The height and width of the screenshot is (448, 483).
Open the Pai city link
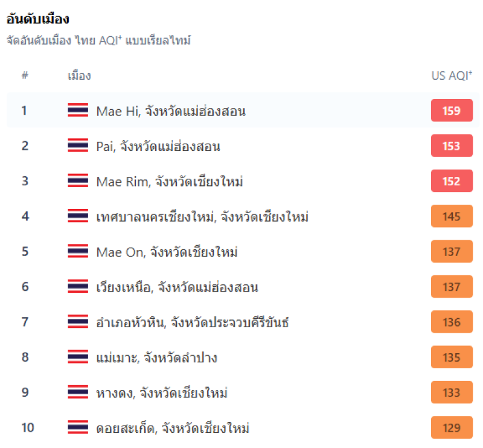pyautogui.click(x=158, y=146)
